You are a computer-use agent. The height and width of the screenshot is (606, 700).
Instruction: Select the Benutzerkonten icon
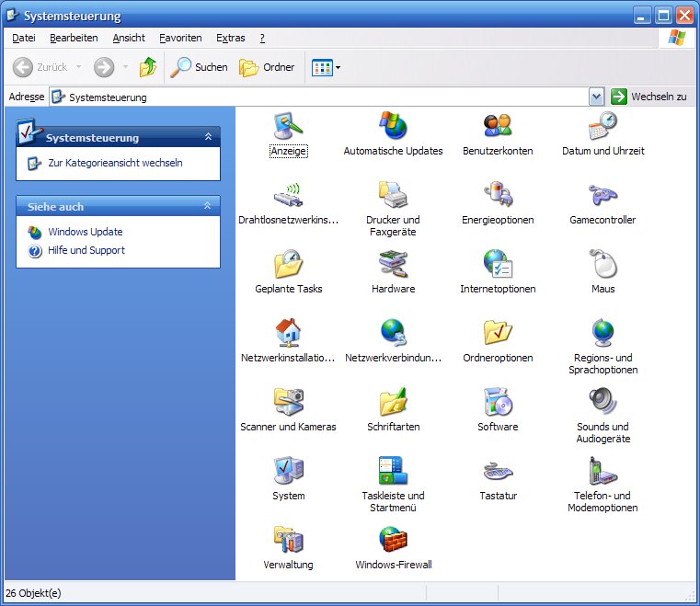pos(498,126)
